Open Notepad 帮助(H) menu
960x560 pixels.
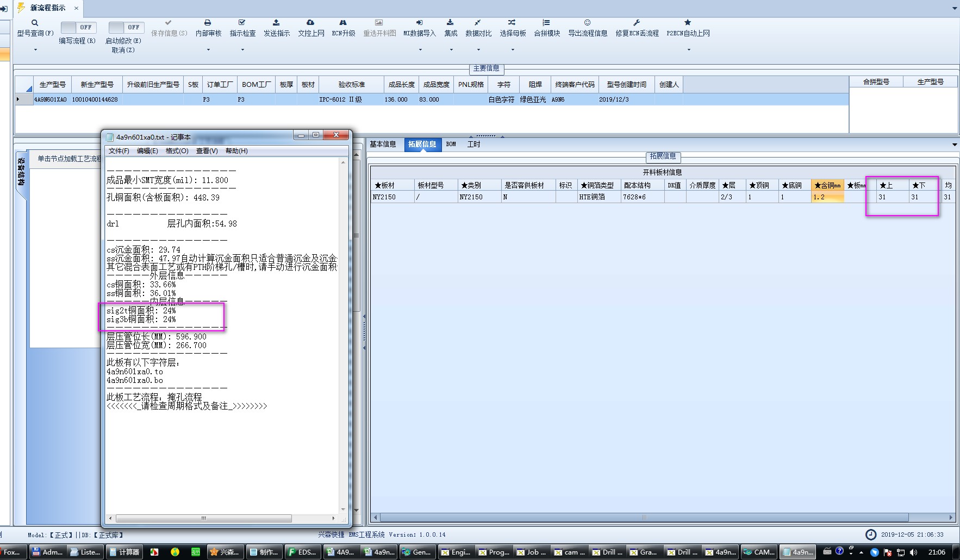coord(236,151)
